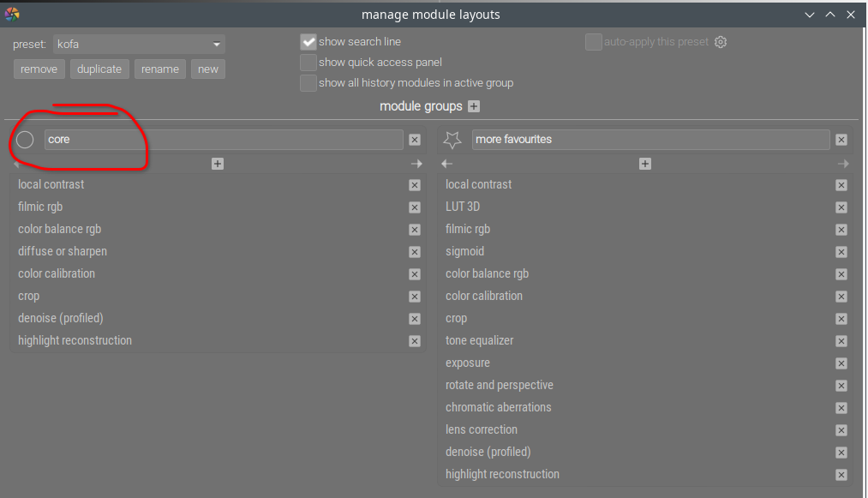The image size is (868, 498).
Task: Edit the core group name field
Action: (x=224, y=140)
